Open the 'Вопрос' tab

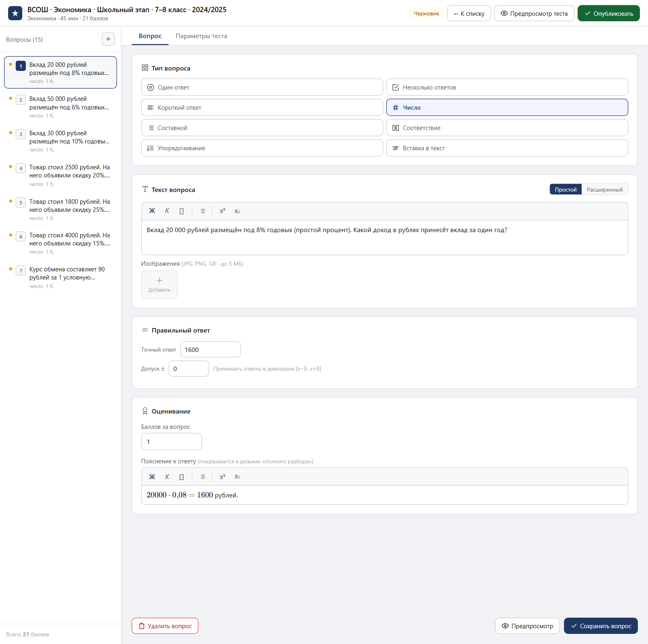(x=150, y=36)
